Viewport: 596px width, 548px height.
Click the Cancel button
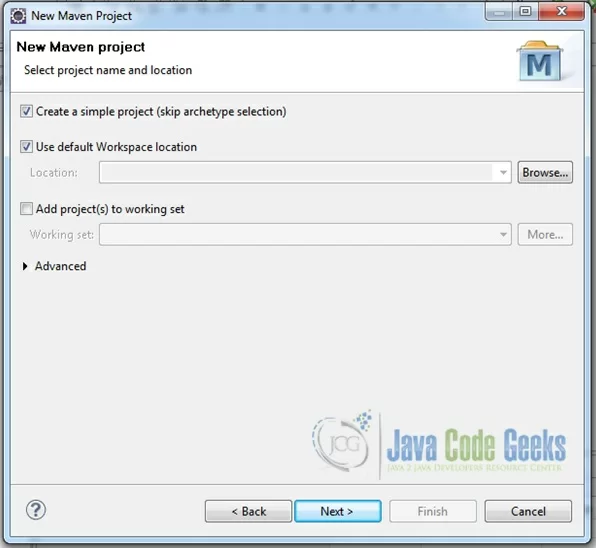(528, 511)
